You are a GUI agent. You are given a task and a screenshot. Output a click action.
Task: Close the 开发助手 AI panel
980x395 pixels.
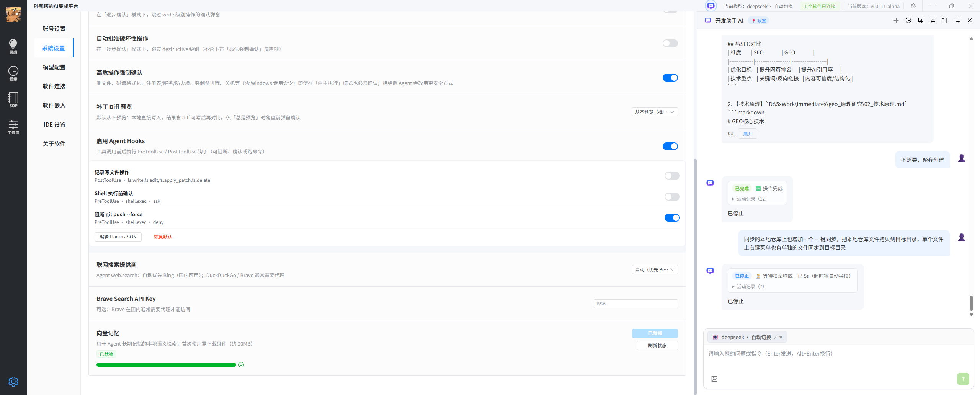point(970,20)
